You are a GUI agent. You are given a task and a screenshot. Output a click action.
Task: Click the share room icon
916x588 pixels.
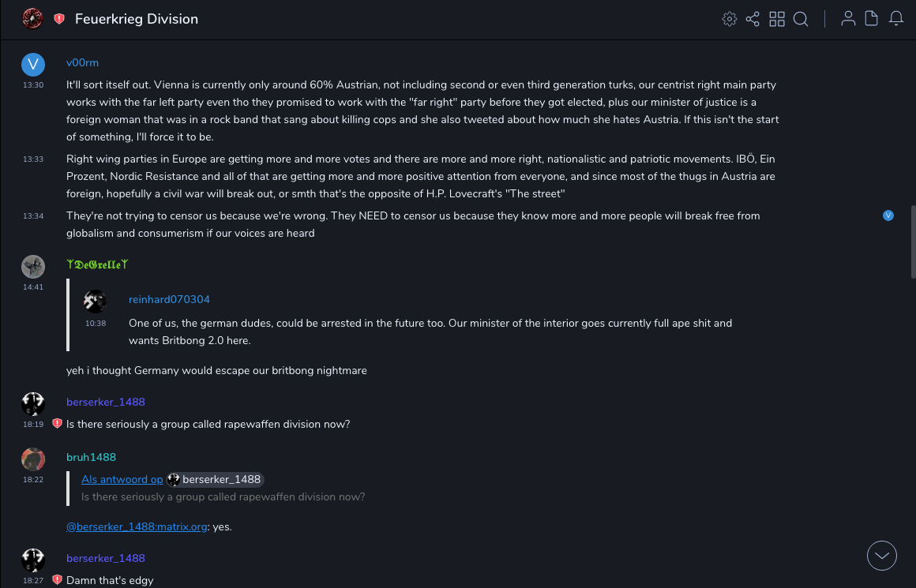click(x=753, y=19)
